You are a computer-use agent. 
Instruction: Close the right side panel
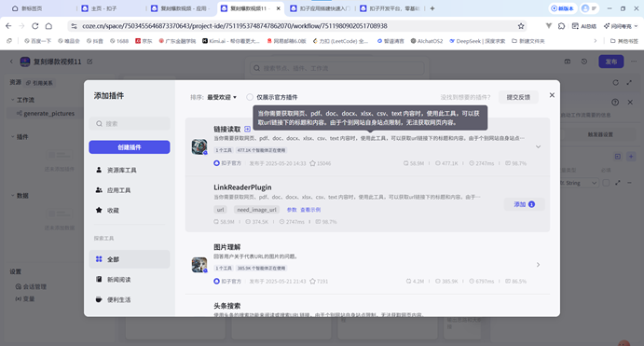point(630,103)
